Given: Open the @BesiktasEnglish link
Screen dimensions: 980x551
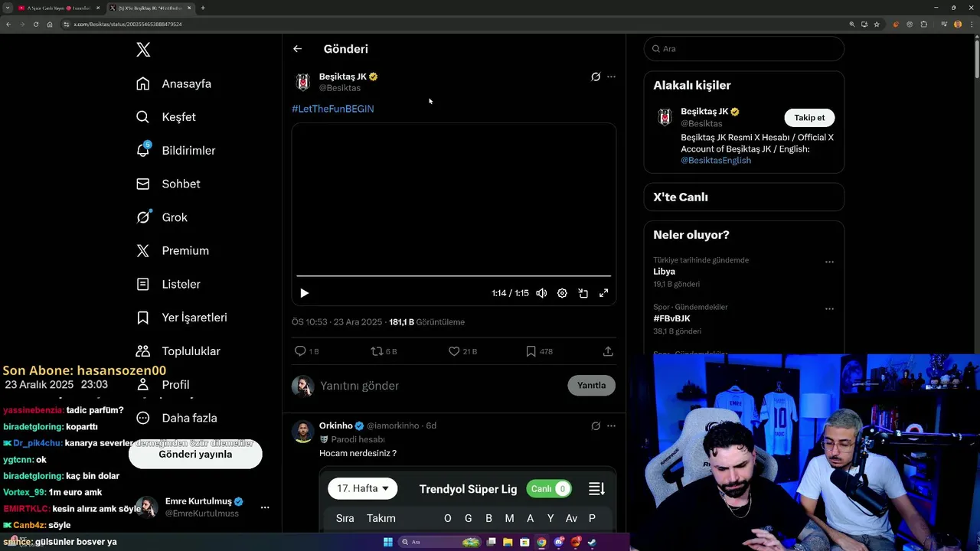Looking at the screenshot, I should 716,161.
